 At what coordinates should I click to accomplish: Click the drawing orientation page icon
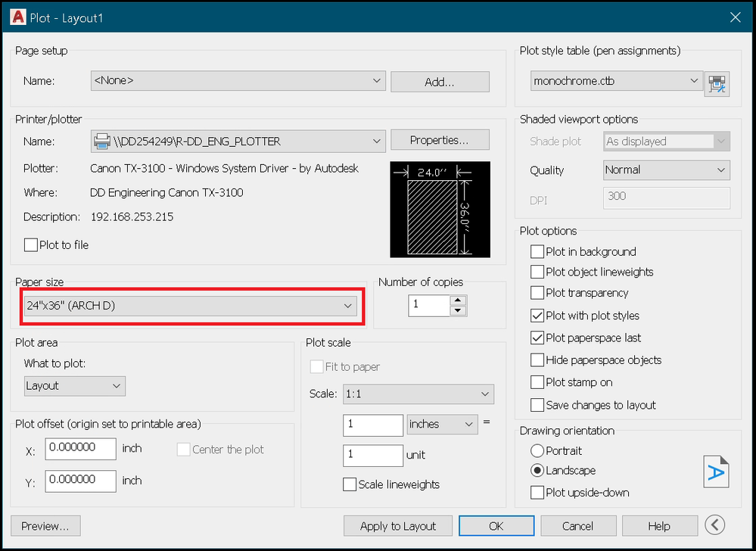click(715, 471)
